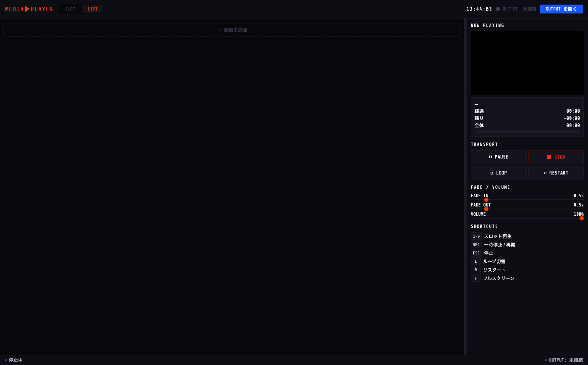
Task: Click the L shortcut key badge
Action: 476,262
